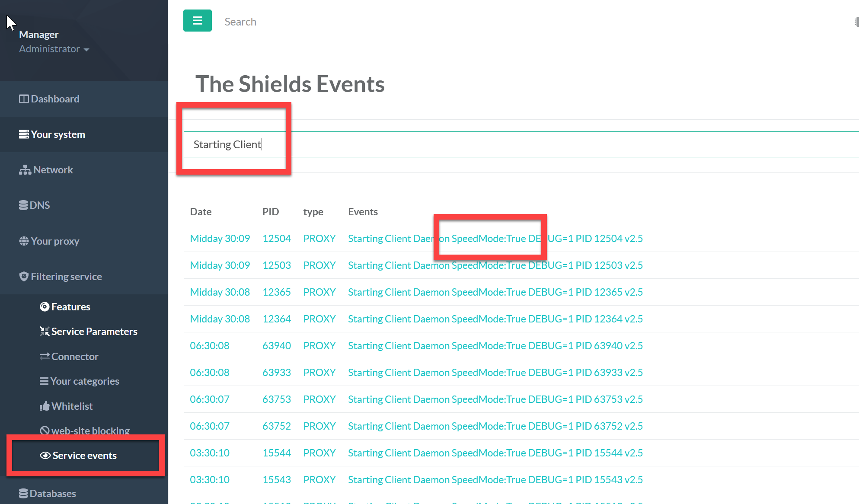This screenshot has width=859, height=504.
Task: Click the Your proxy globe icon
Action: point(24,241)
